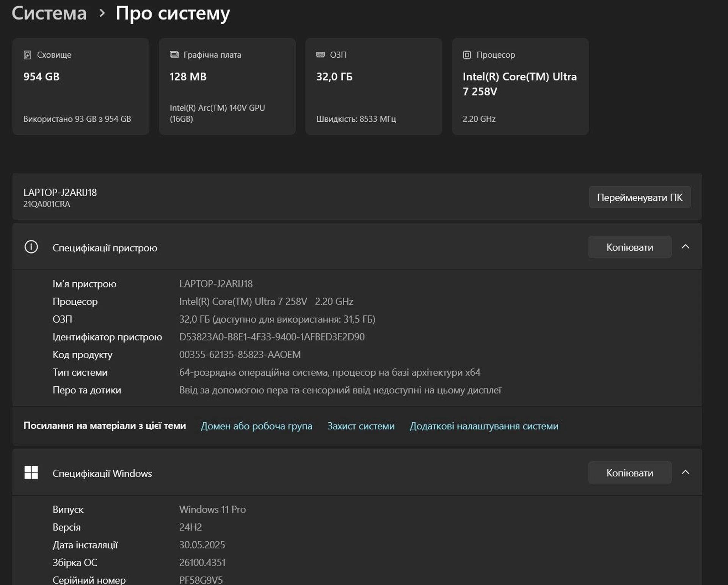Click the device ID D53823A0-B8E1-4F33-9400-1AFBED3E2D90

pos(272,337)
